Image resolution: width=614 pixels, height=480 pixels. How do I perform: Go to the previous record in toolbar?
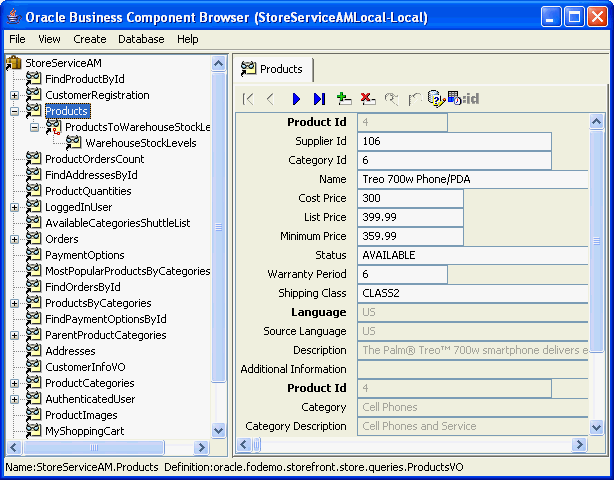pyautogui.click(x=270, y=99)
